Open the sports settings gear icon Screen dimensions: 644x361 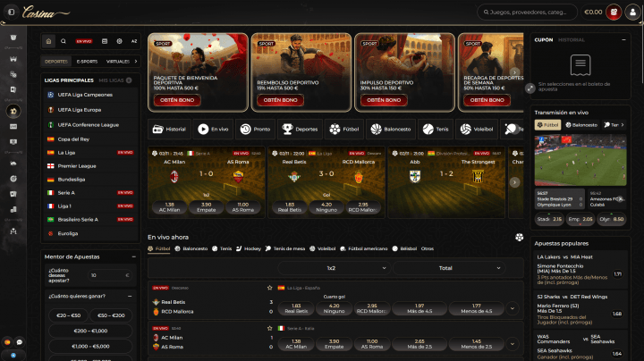pos(119,41)
